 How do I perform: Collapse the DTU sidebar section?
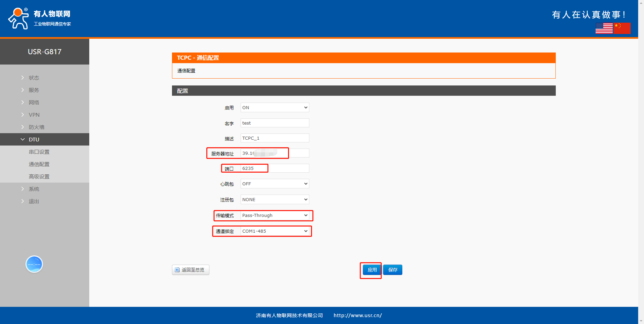(x=34, y=139)
